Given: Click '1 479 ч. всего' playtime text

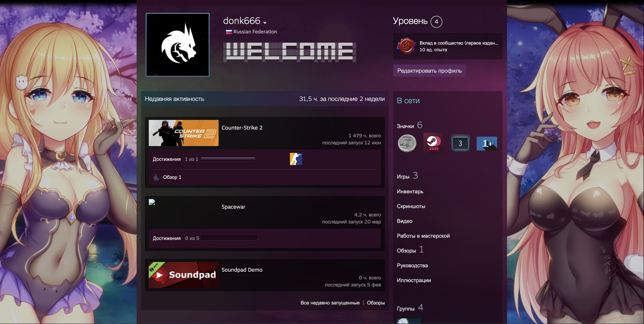Looking at the screenshot, I should [x=365, y=135].
